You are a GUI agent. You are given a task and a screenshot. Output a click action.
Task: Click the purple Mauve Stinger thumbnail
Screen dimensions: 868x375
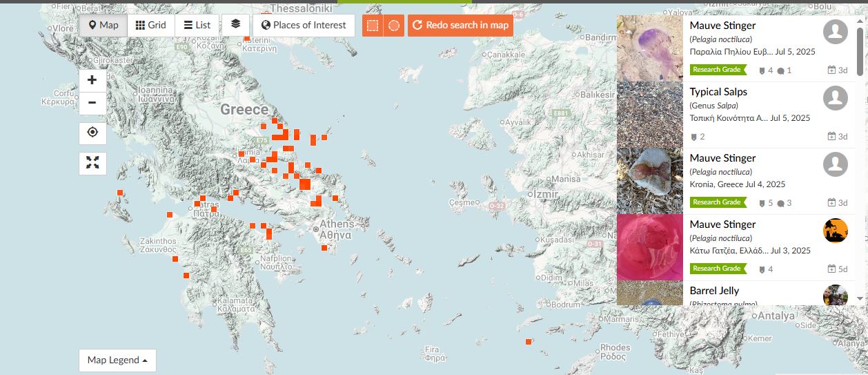coord(649,48)
